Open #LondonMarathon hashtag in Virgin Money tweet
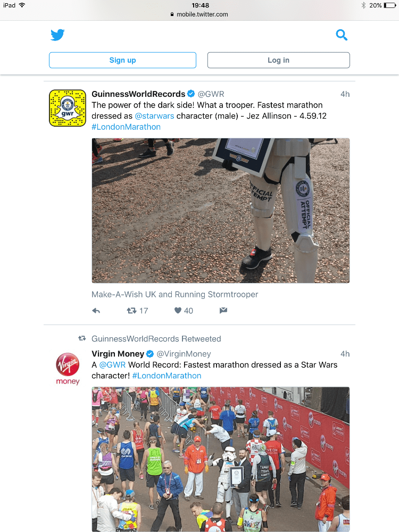 pyautogui.click(x=167, y=376)
